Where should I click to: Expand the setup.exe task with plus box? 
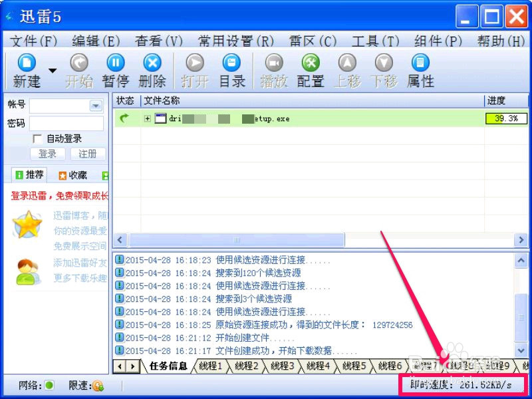point(147,118)
